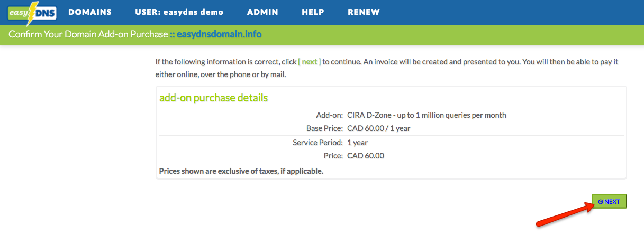644x244 pixels.
Task: Follow the easydnsdomain.info link in header
Action: (219, 35)
